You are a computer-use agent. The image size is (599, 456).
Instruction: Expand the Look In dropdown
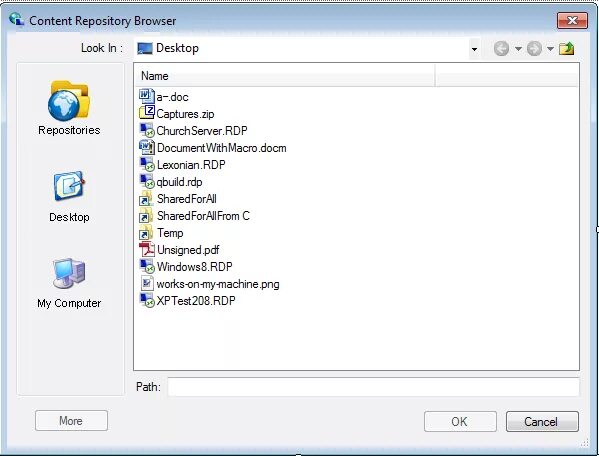[474, 49]
